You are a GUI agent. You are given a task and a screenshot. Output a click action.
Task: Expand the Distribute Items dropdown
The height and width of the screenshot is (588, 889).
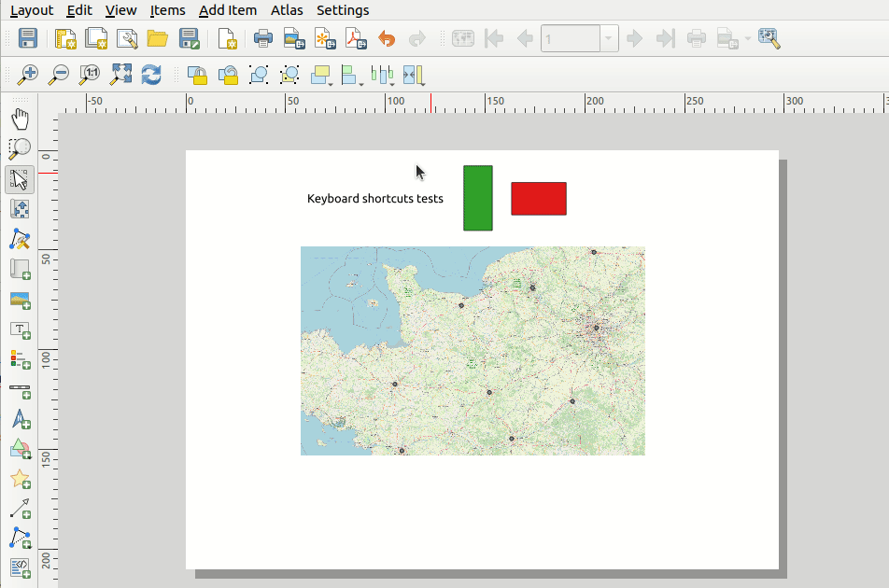coord(391,83)
